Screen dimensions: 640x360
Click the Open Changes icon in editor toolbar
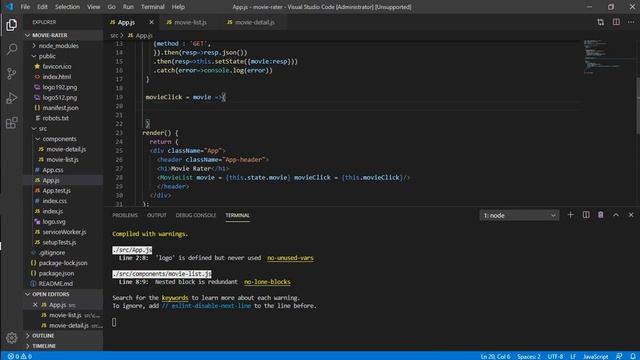click(600, 22)
